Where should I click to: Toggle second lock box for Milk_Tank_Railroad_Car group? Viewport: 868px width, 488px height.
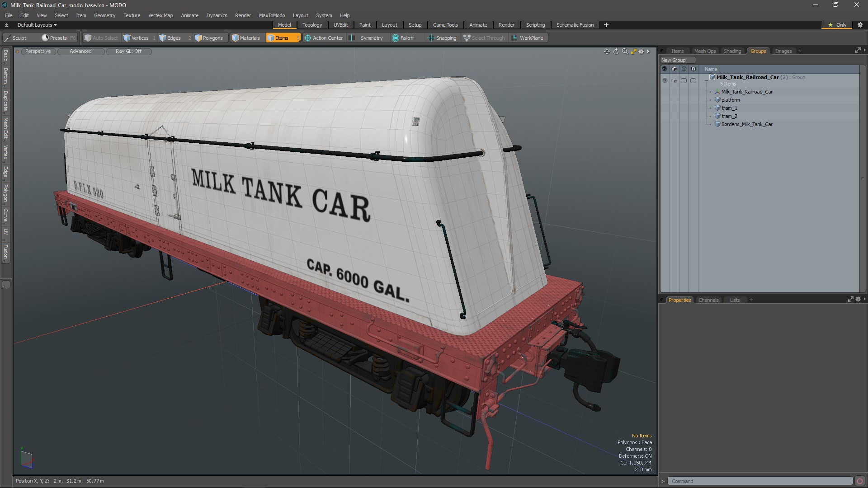click(x=693, y=80)
